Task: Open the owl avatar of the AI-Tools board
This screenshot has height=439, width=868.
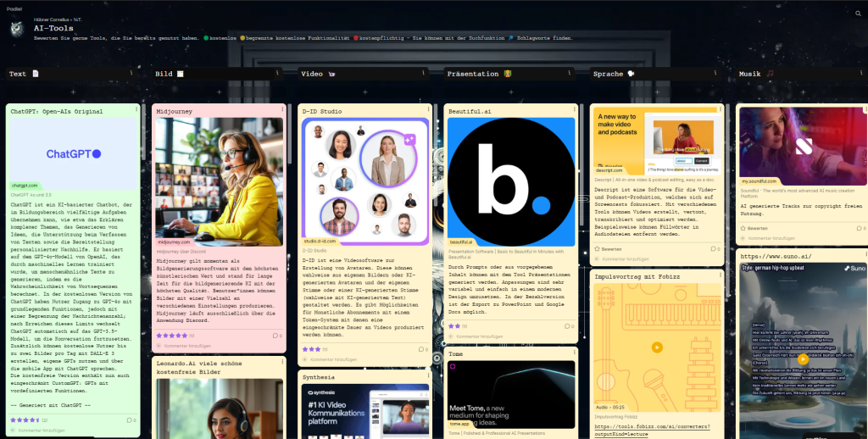Action: pyautogui.click(x=17, y=29)
